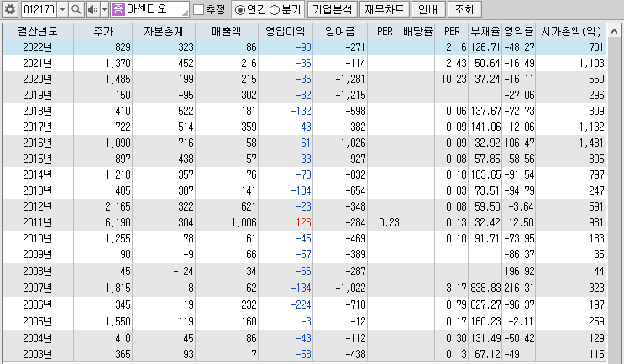Select the 2008년 row label
624x364 pixels.
pyautogui.click(x=38, y=271)
